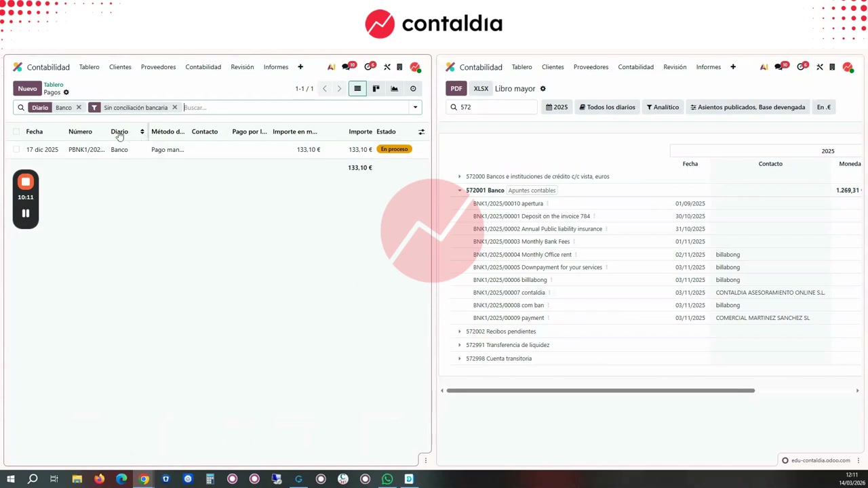Open Revisión menu in left window
This screenshot has height=488, width=868.
pyautogui.click(x=242, y=67)
